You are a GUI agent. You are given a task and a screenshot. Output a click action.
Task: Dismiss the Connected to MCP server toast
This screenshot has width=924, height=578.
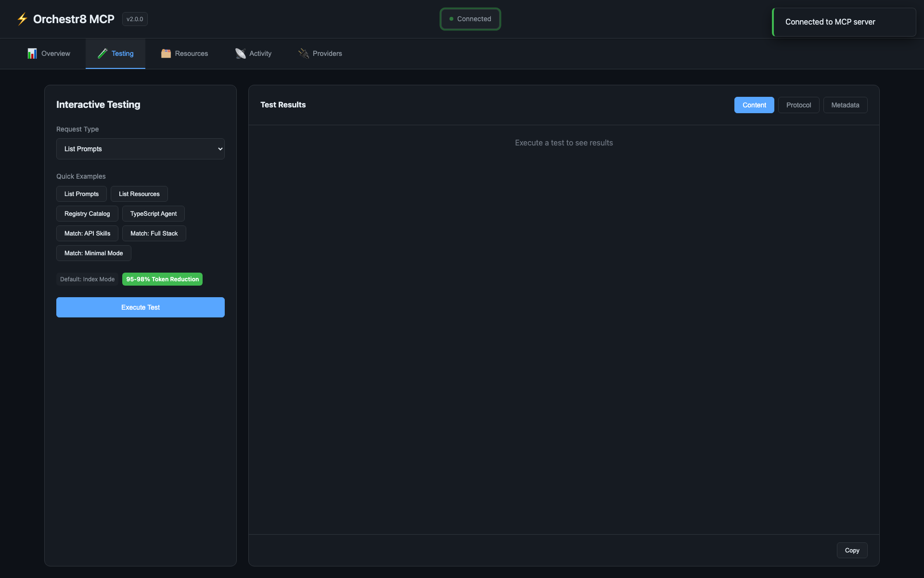click(x=844, y=22)
